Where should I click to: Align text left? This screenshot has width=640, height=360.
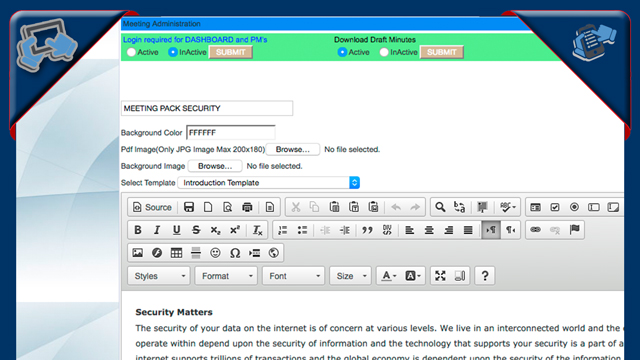click(409, 230)
